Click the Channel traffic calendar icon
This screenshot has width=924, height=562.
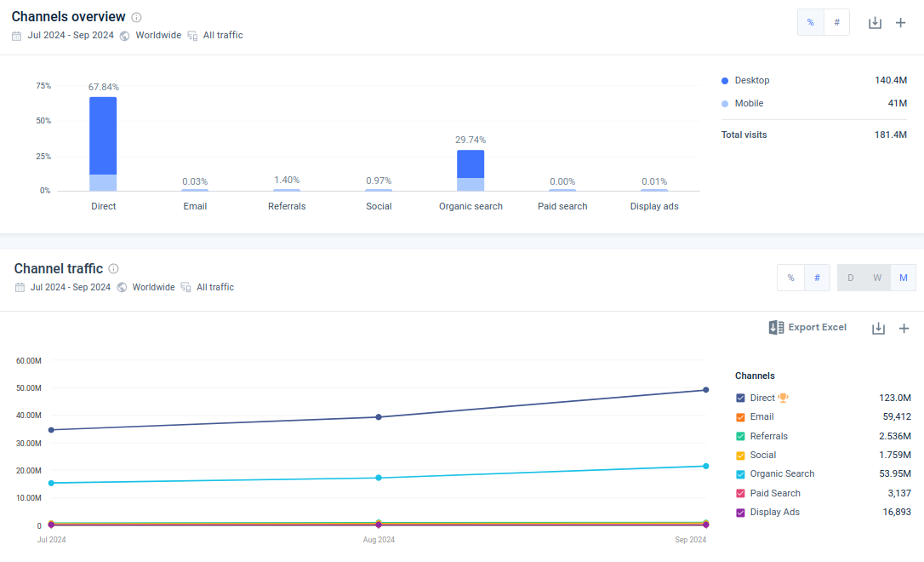20,287
